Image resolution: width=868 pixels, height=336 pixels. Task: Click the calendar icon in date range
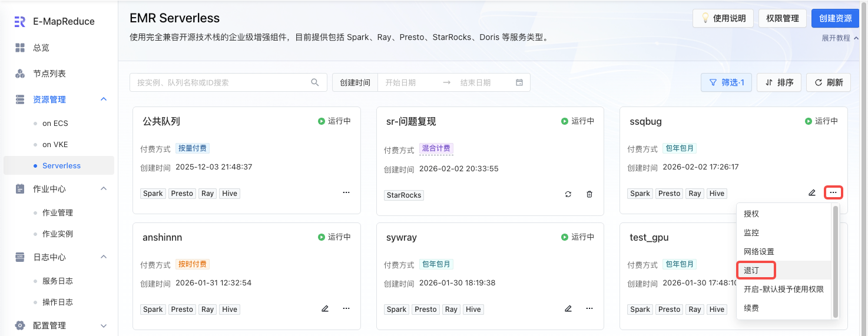tap(519, 82)
